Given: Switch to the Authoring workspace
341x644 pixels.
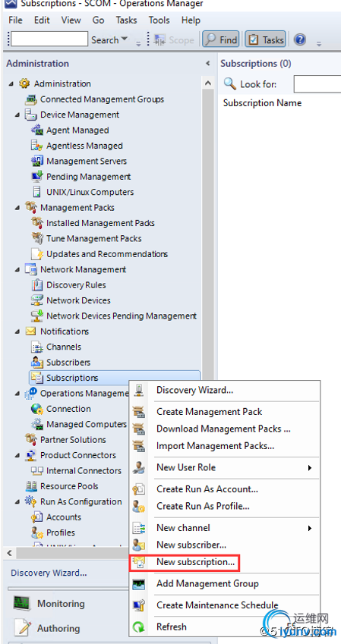Looking at the screenshot, I should (58, 629).
